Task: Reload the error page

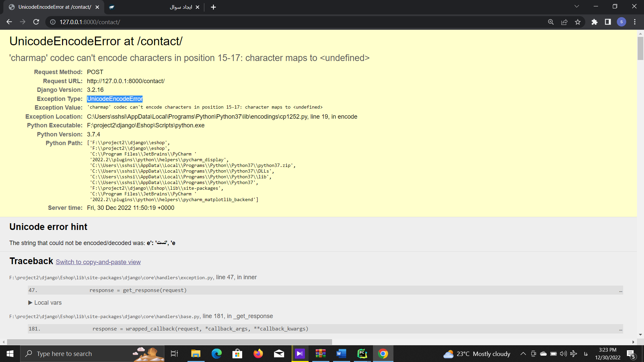Action: [36, 22]
